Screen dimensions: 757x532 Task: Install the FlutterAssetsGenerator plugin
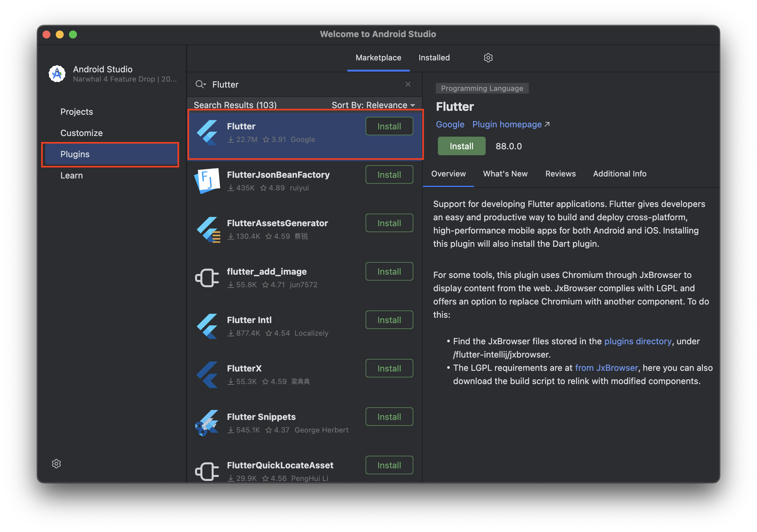(x=389, y=223)
